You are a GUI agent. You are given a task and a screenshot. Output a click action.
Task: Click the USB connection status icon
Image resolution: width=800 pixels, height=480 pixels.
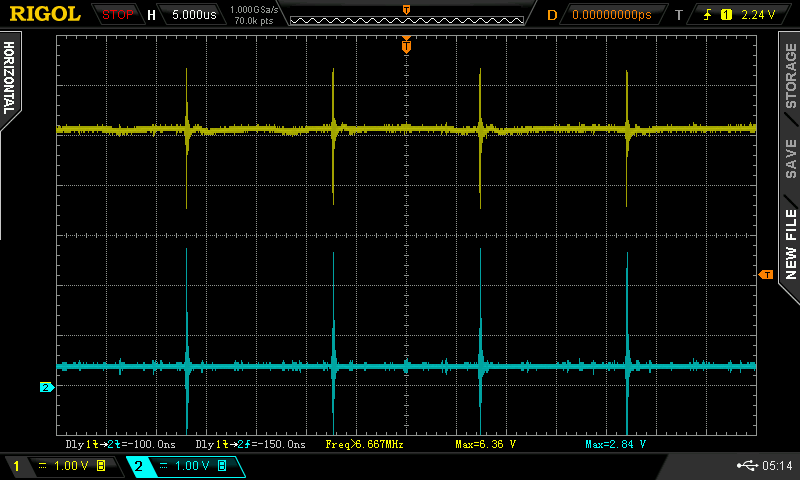pyautogui.click(x=746, y=465)
